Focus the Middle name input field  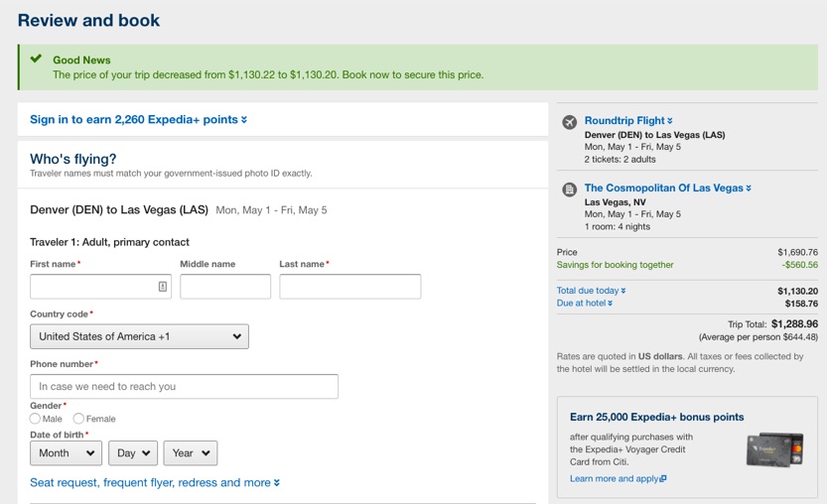(225, 287)
